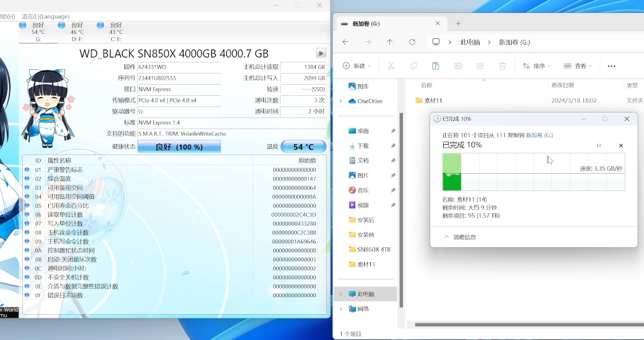Viewport: 644px width, 340px height.
Task: Select the G: disk status orb (54 °C)
Action: tap(23, 25)
